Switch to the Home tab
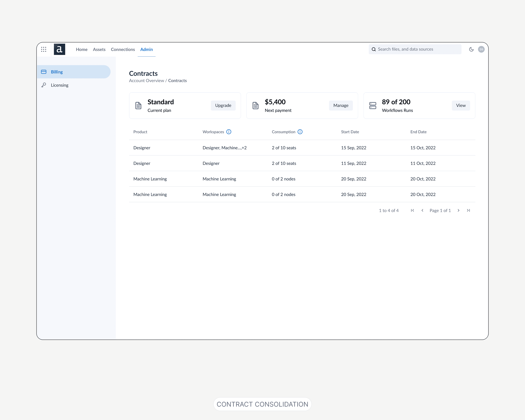Screen dimensions: 525x420 click(x=82, y=49)
